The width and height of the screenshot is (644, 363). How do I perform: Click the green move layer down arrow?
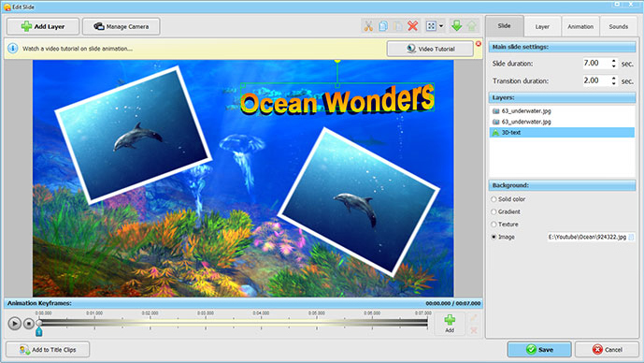456,26
